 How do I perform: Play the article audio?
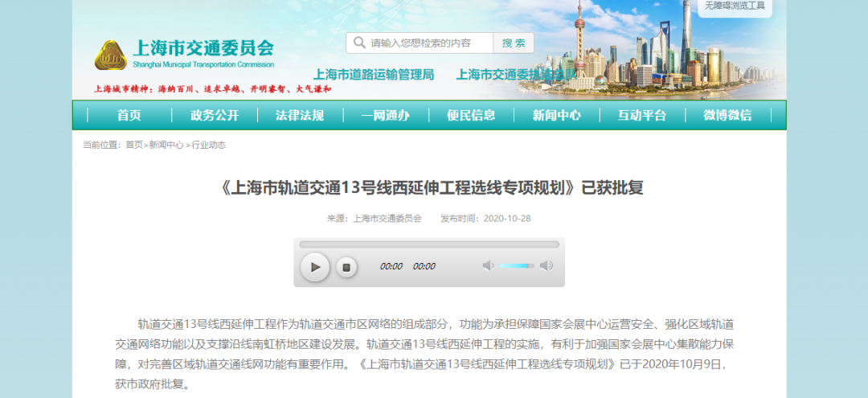(x=315, y=268)
